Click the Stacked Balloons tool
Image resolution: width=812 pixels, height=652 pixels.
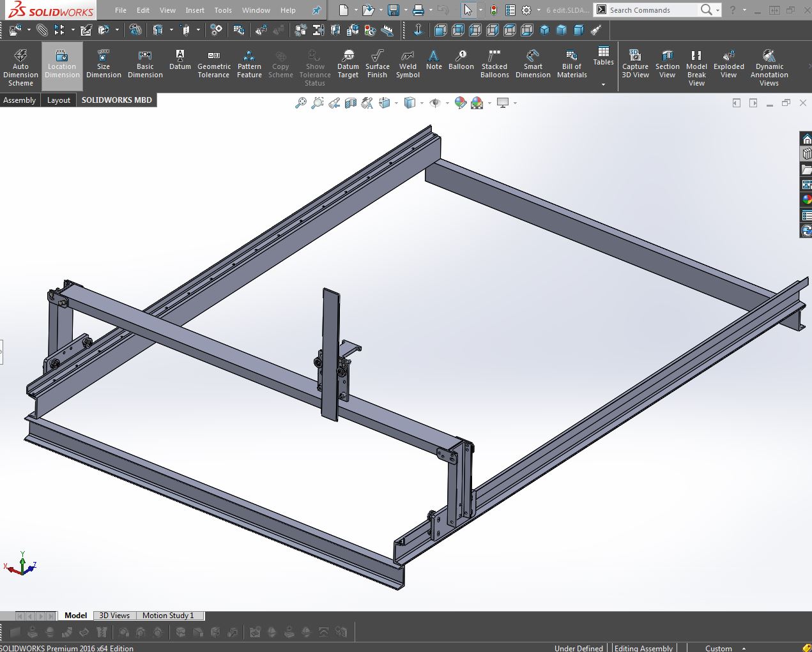pos(494,64)
